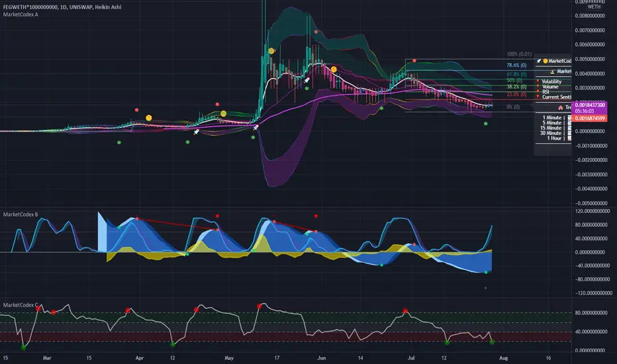Click the red house icon beside Tre
The height and width of the screenshot is (364, 617).
(560, 107)
